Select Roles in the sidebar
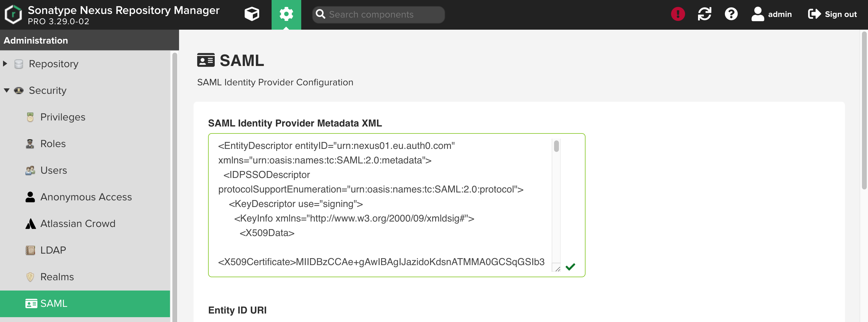 tap(53, 144)
